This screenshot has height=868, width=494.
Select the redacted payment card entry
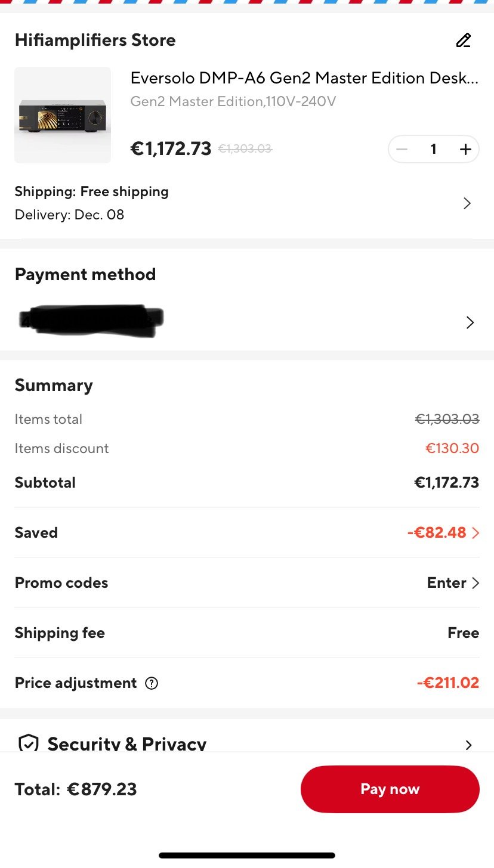click(91, 321)
